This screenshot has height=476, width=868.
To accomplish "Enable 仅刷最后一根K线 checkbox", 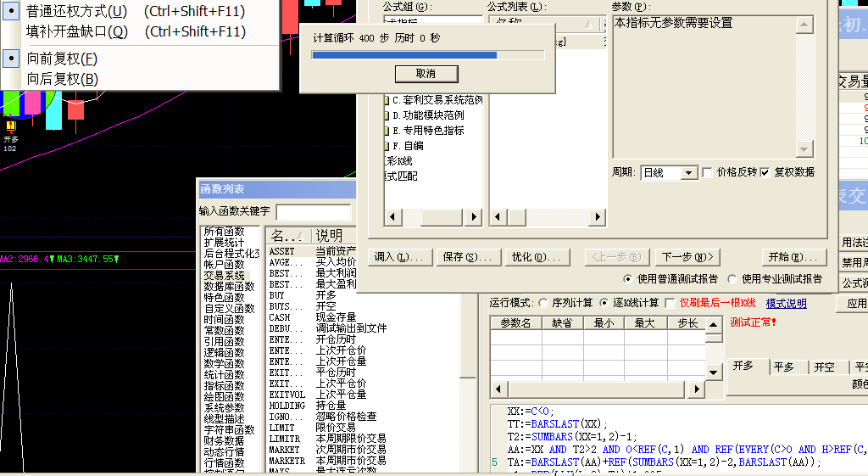I will pyautogui.click(x=670, y=303).
